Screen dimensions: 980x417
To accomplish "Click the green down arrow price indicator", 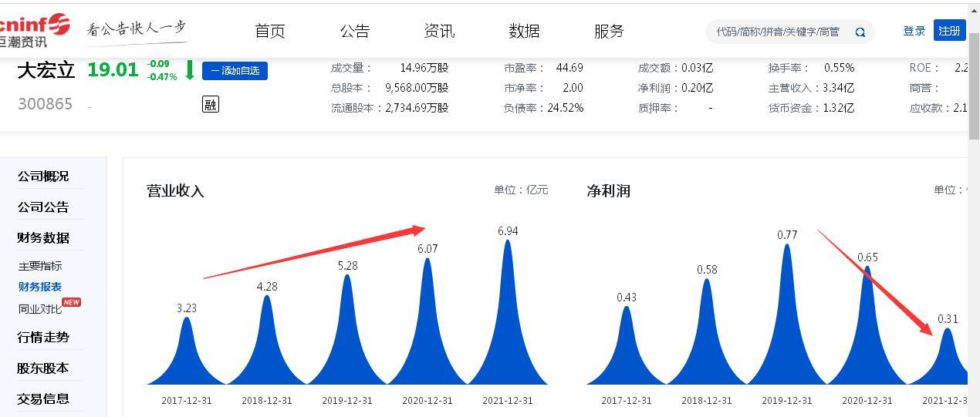I will click(x=189, y=70).
